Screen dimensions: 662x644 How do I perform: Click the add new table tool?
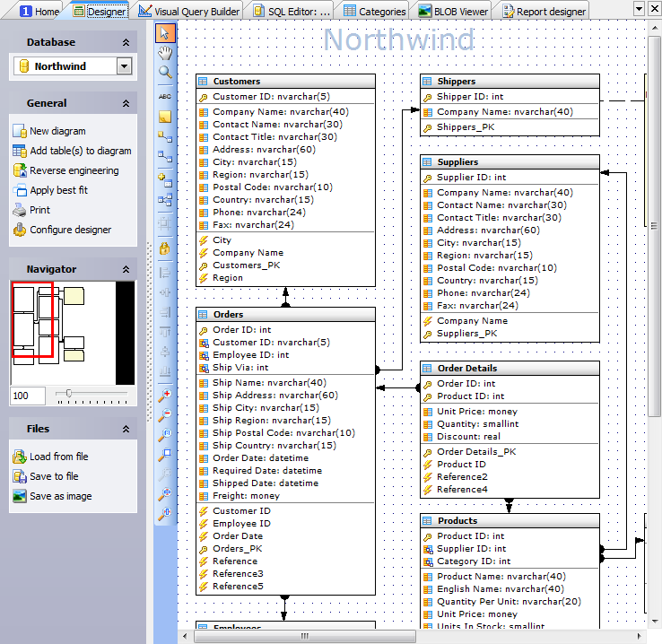(x=165, y=180)
